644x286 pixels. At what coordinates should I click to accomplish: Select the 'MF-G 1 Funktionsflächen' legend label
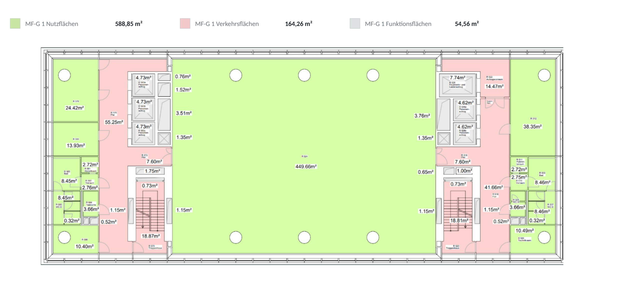[x=398, y=24]
